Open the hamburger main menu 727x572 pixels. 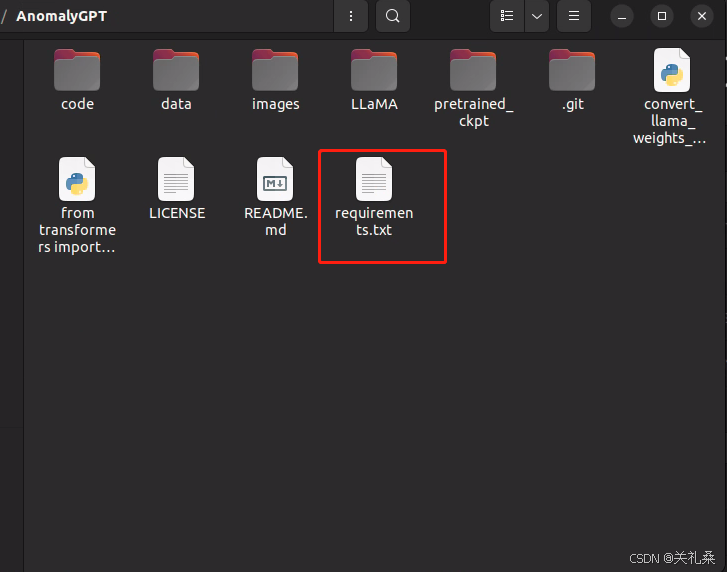click(x=574, y=16)
